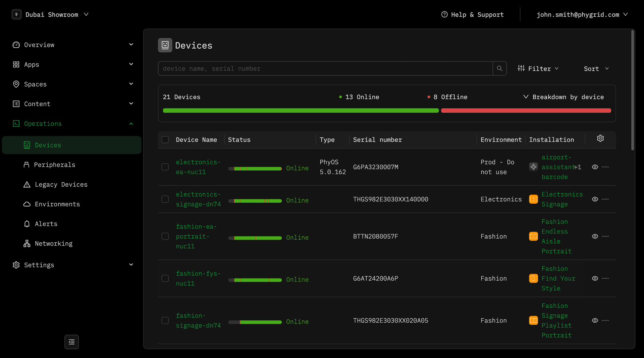Open the Sort dropdown

pyautogui.click(x=596, y=68)
